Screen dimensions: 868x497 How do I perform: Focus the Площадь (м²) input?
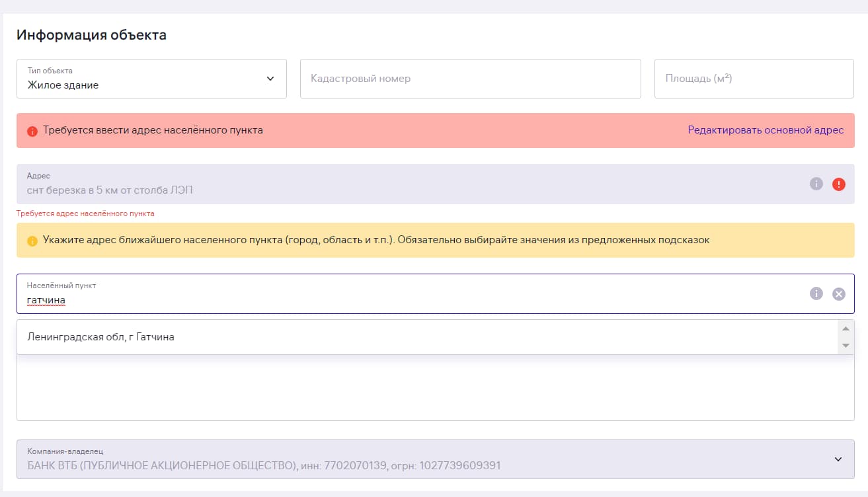[754, 79]
